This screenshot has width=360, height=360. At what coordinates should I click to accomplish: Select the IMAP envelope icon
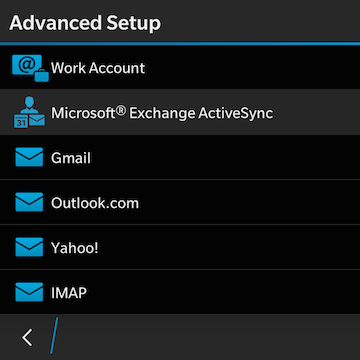point(29,292)
